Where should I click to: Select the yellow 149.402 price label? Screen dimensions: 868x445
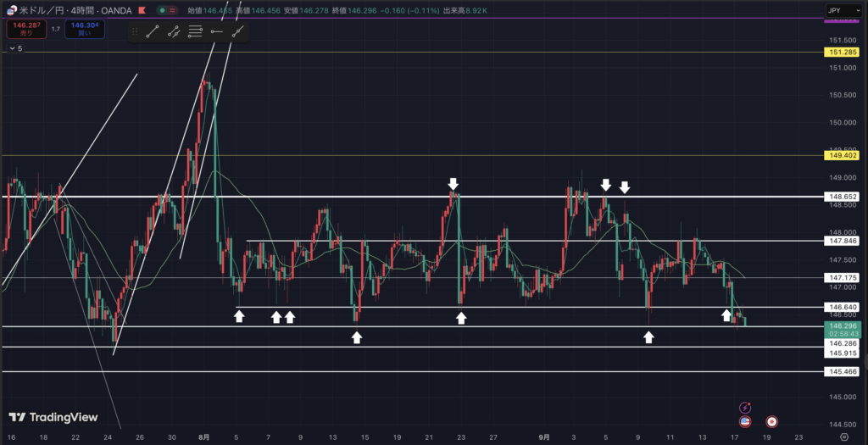(x=843, y=155)
